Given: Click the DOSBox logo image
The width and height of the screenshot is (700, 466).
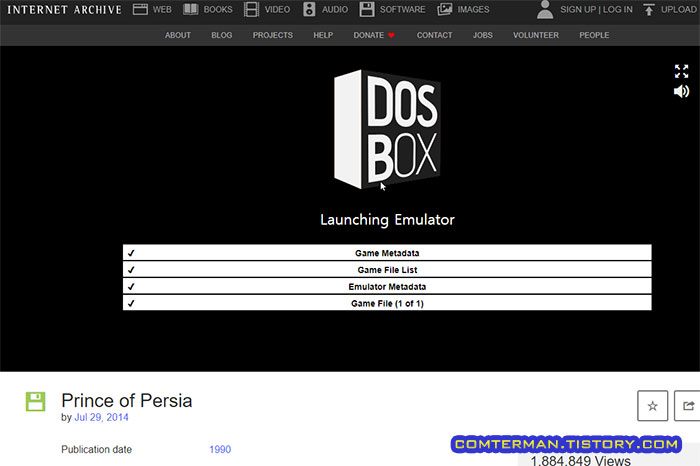Looking at the screenshot, I should pyautogui.click(x=387, y=129).
